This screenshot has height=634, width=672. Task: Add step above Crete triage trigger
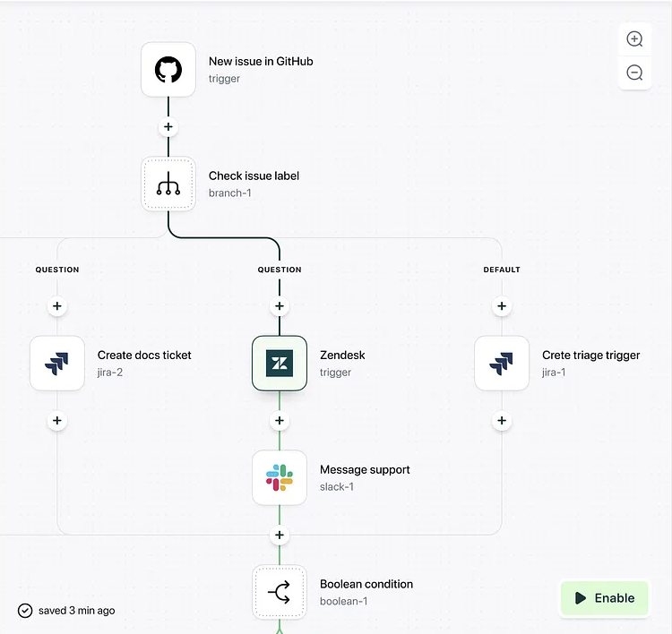[502, 306]
